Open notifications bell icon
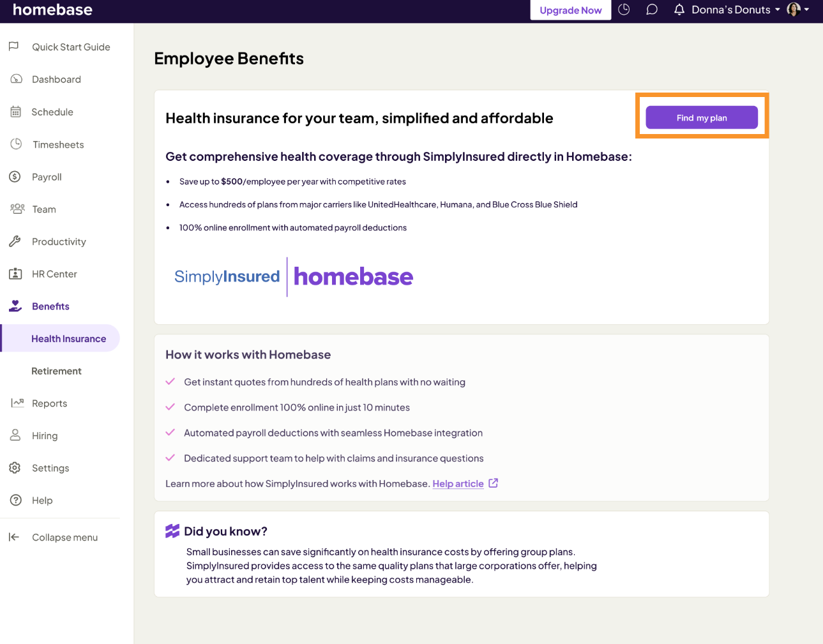The width and height of the screenshot is (823, 644). [679, 10]
